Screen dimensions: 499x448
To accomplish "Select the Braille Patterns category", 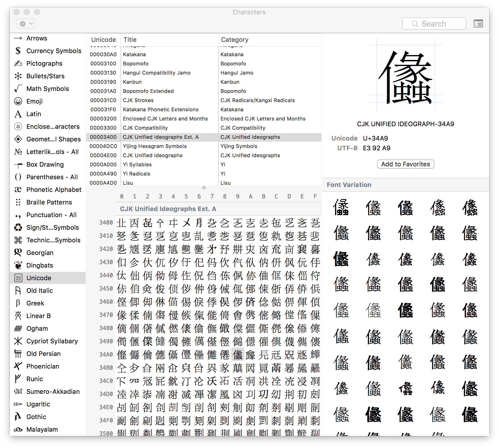I will (49, 202).
